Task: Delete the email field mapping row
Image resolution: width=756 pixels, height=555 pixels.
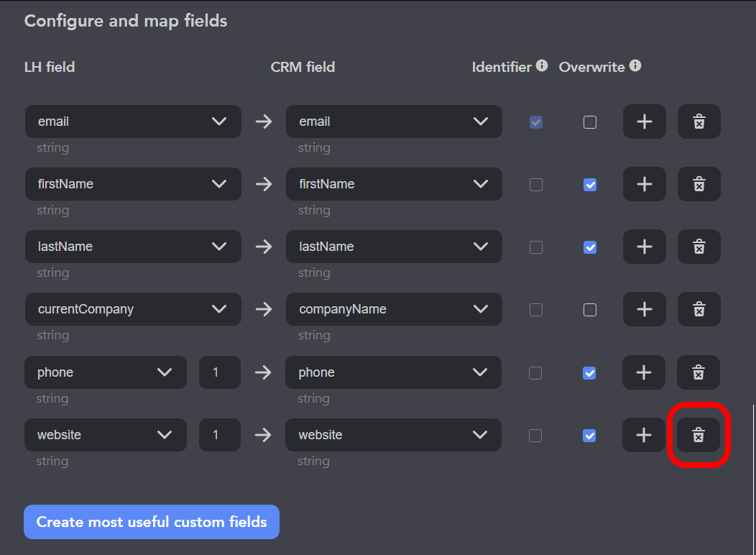Action: click(699, 121)
